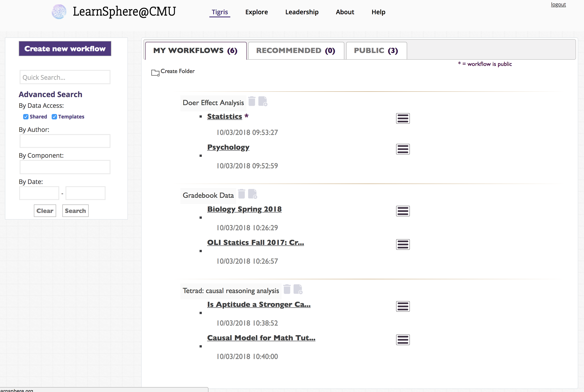
Task: Add workflow to Gradebook Data folder
Action: (x=252, y=194)
